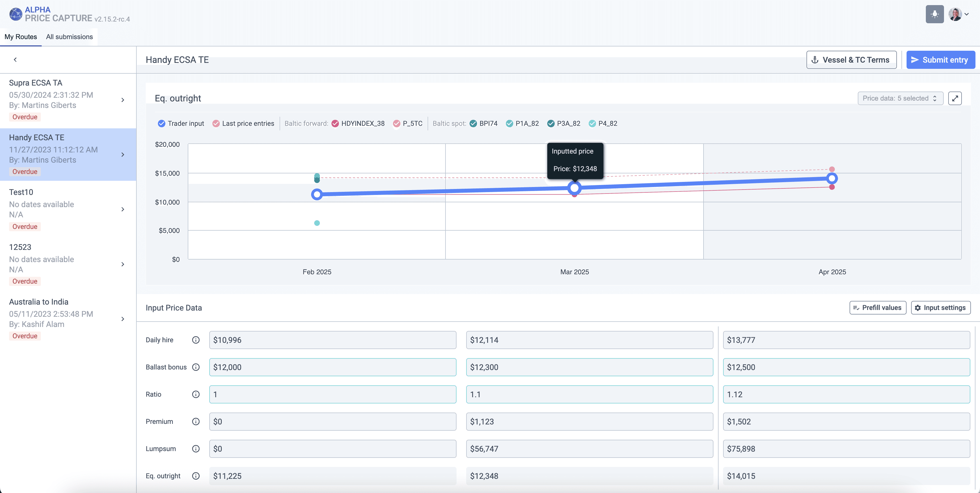Open the Vessel & TC Terms dialog
The width and height of the screenshot is (980, 493).
[851, 60]
